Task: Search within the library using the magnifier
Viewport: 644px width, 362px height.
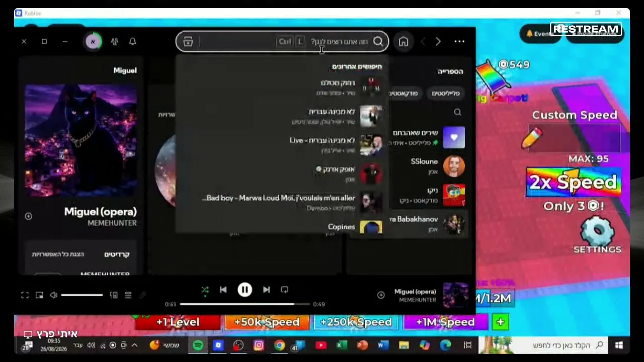Action: click(457, 112)
